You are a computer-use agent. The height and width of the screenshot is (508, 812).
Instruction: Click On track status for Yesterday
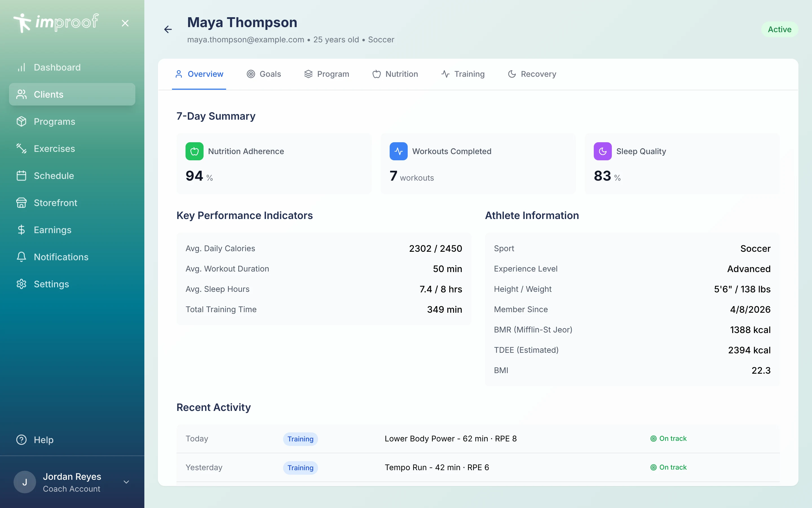pos(668,467)
